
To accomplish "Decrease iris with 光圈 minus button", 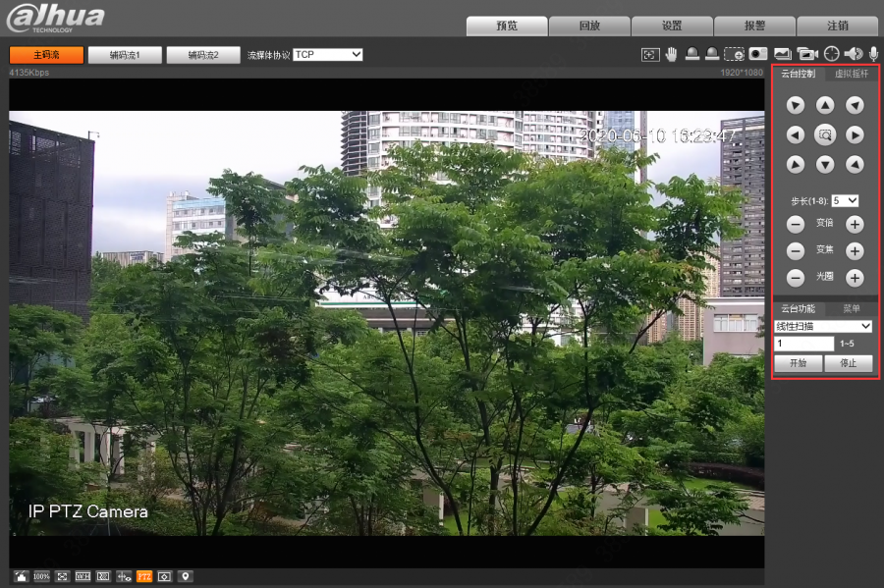I will coord(796,277).
